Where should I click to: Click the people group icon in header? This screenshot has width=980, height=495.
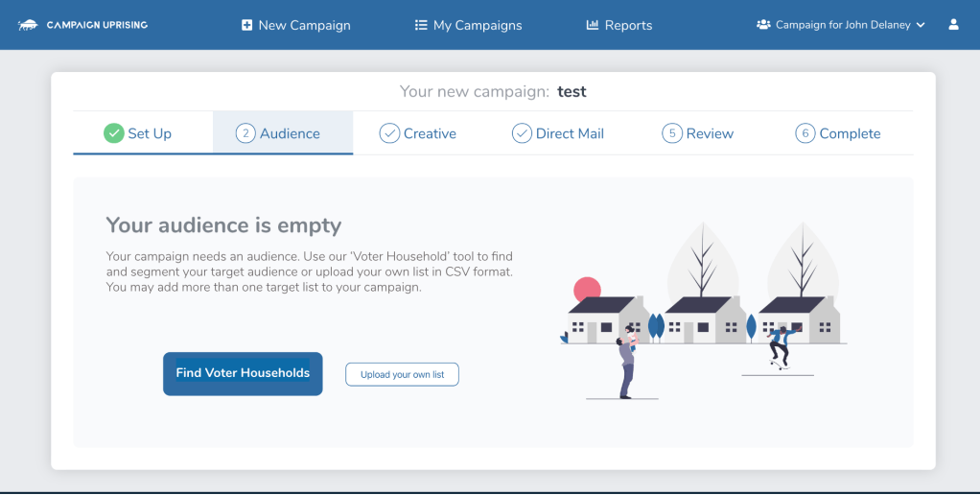[763, 25]
